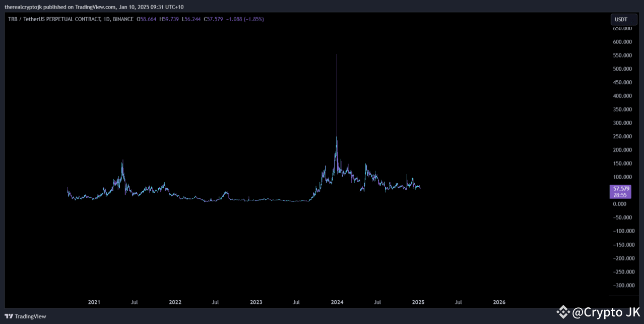Toggle the USDT currency unit button
The height and width of the screenshot is (324, 644).
(x=624, y=19)
